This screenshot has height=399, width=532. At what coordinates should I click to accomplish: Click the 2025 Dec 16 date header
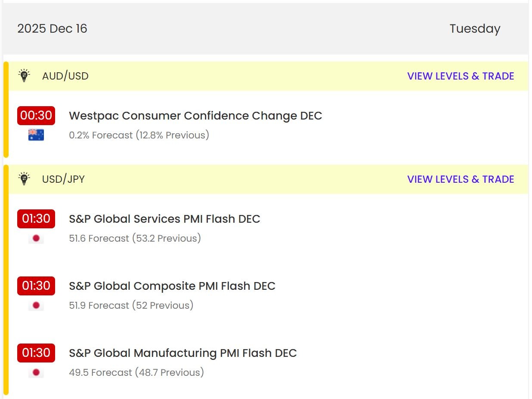pos(52,29)
